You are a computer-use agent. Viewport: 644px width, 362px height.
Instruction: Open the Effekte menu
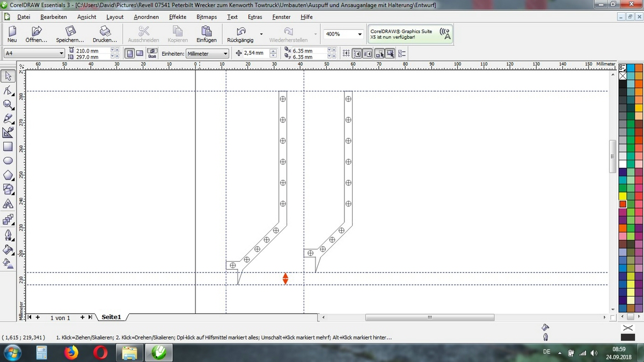(178, 17)
